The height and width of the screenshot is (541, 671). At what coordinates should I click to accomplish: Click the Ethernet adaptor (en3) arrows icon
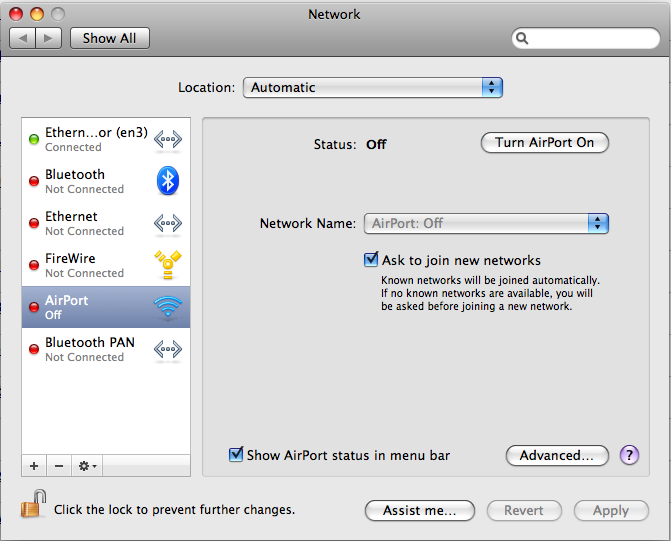[x=168, y=140]
